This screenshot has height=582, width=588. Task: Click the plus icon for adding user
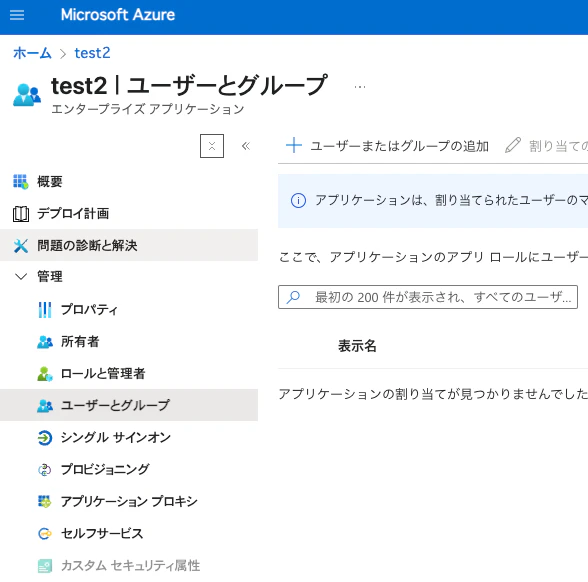(294, 146)
